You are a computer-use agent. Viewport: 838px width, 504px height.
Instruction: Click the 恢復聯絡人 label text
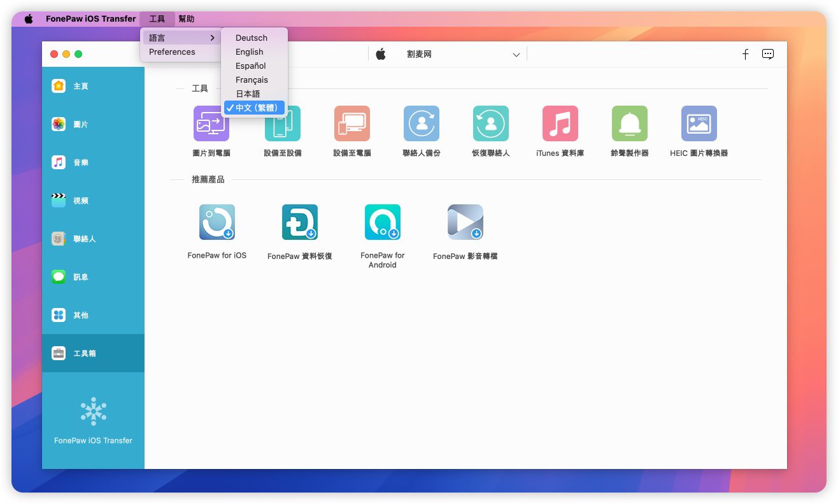point(491,153)
